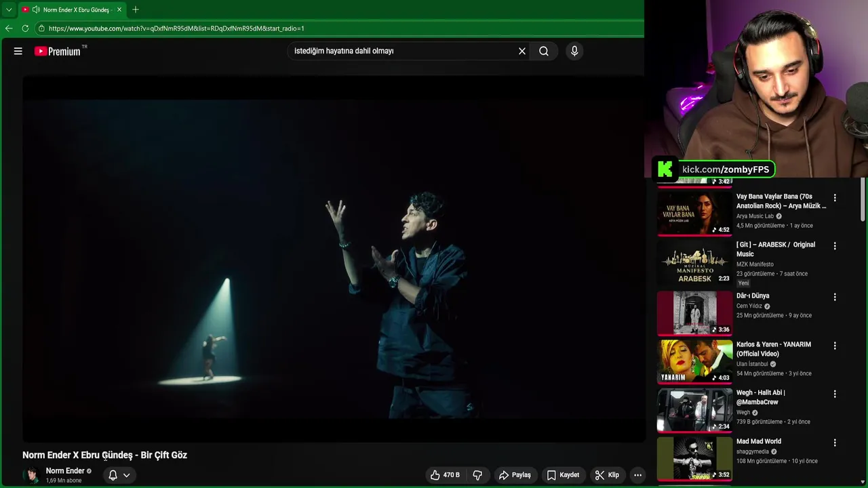Open a new browser tab
The height and width of the screenshot is (488, 868).
point(136,9)
